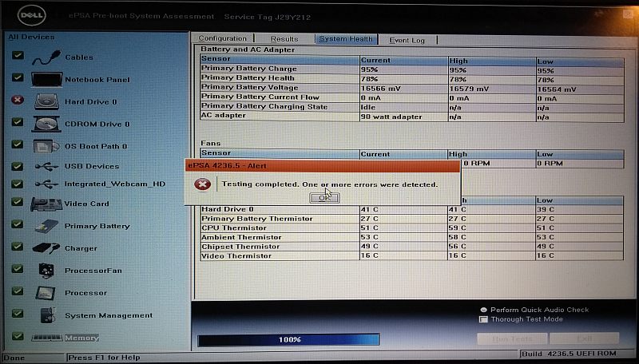The image size is (639, 364).
Task: Click Video Thermistor row label
Action: point(236,255)
